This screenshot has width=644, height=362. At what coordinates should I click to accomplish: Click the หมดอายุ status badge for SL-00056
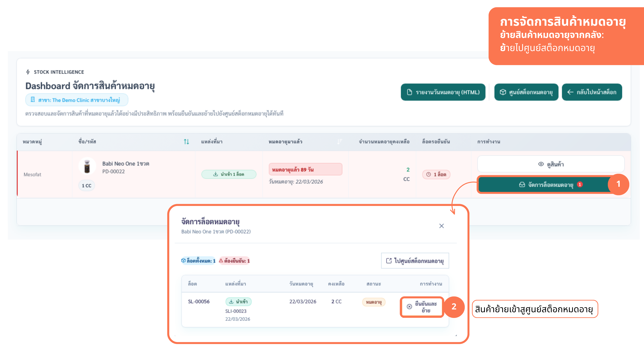point(374,302)
